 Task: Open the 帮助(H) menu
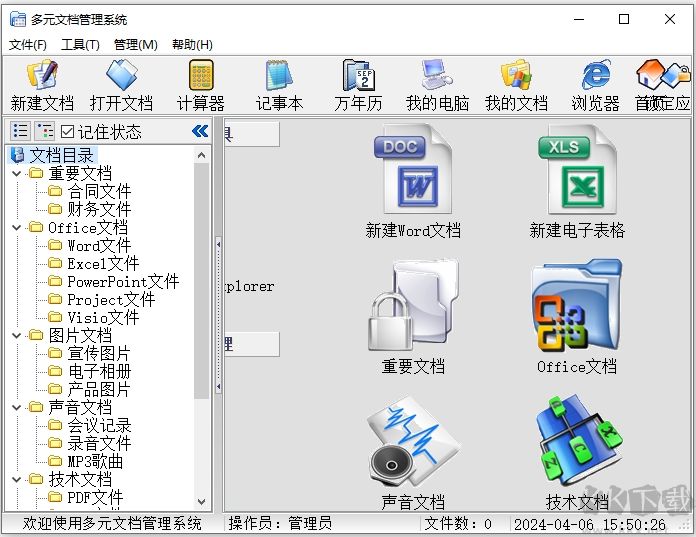coord(192,44)
